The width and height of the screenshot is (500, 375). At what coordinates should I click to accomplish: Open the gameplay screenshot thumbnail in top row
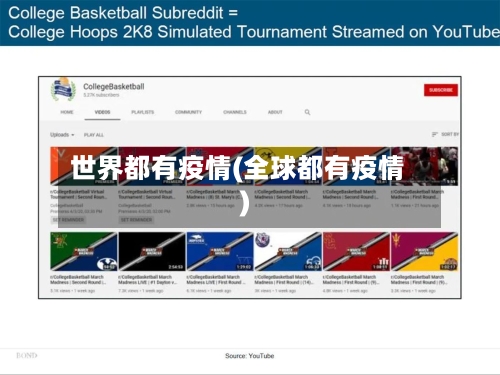[x=424, y=166]
